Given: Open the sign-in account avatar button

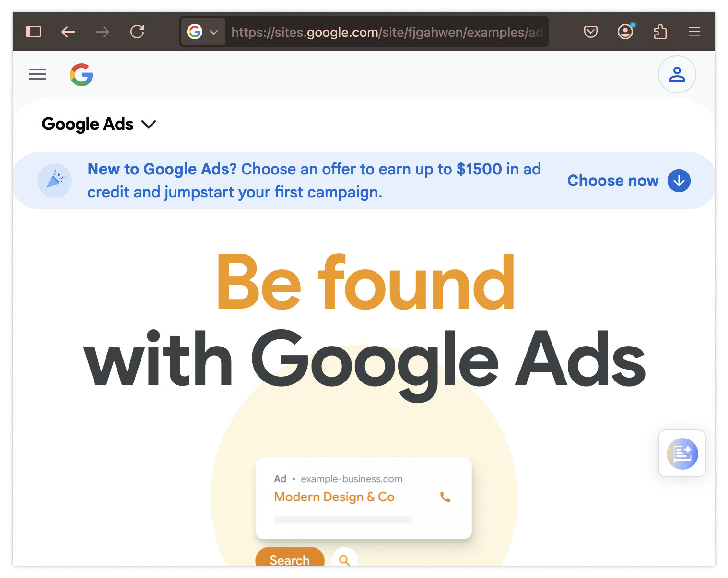Looking at the screenshot, I should 677,74.
